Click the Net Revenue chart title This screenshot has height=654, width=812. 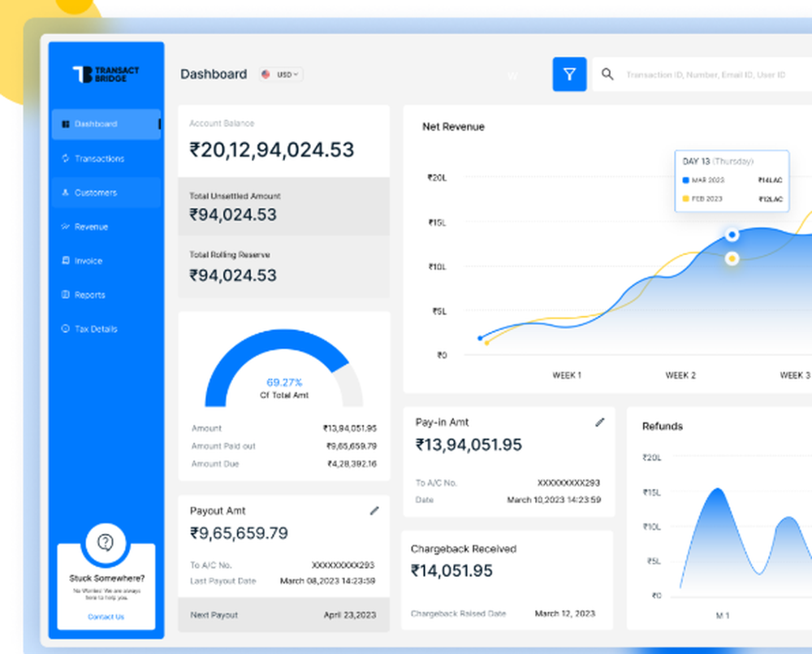[453, 127]
